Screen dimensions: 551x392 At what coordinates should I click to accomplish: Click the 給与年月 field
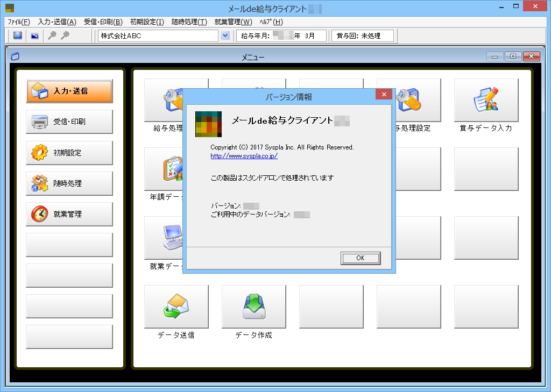point(281,35)
